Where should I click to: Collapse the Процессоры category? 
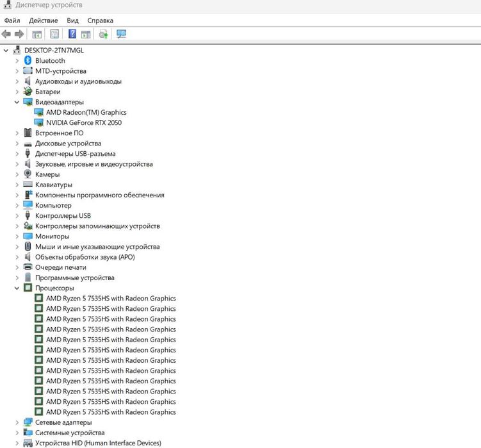[x=17, y=288]
